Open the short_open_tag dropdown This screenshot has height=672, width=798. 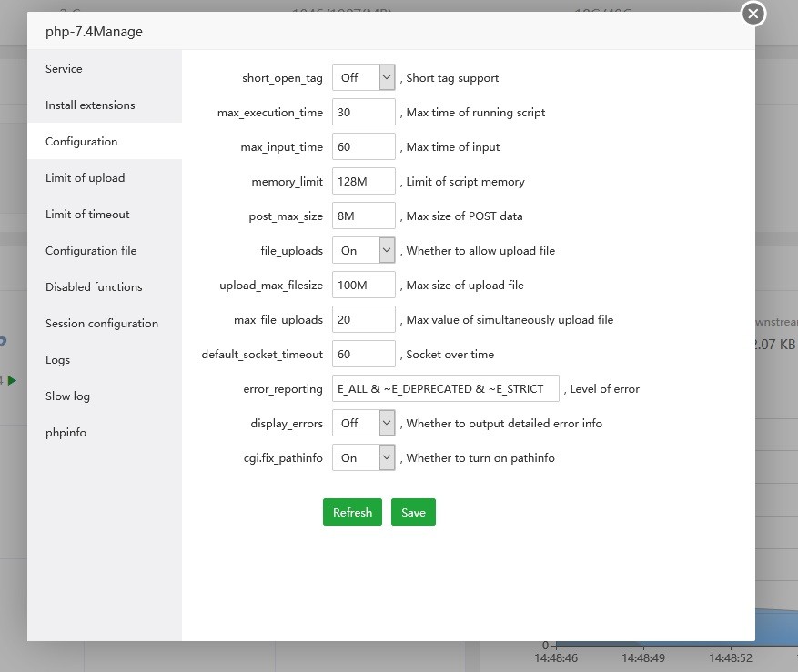coord(363,78)
